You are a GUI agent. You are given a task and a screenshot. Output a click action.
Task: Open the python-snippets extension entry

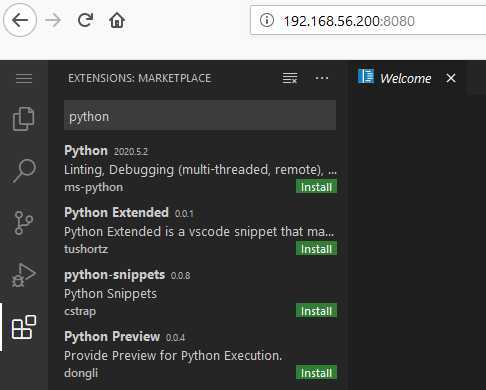(x=200, y=292)
